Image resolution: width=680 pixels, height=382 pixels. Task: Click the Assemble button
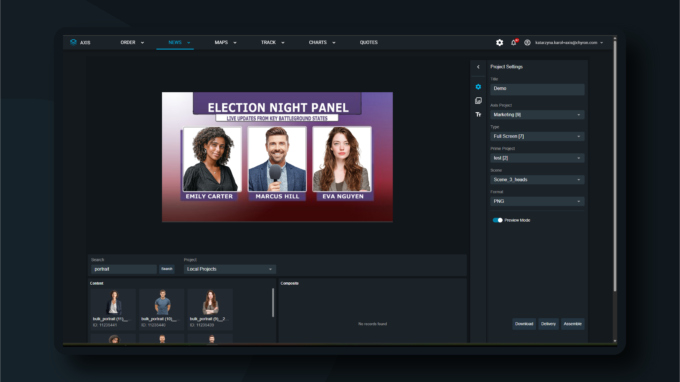coord(572,324)
